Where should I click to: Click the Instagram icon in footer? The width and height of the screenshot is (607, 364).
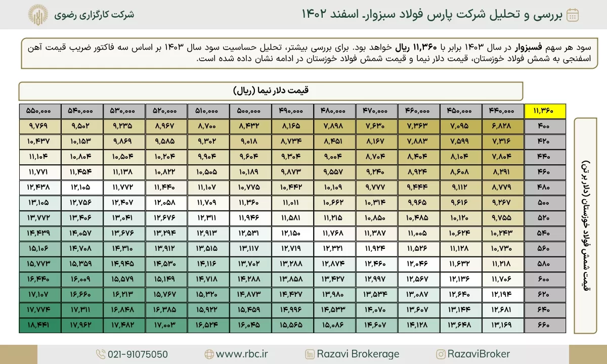(x=441, y=354)
